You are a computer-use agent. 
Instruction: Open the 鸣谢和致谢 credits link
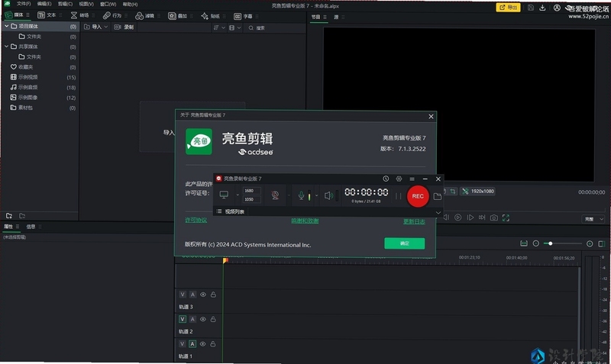coord(305,221)
